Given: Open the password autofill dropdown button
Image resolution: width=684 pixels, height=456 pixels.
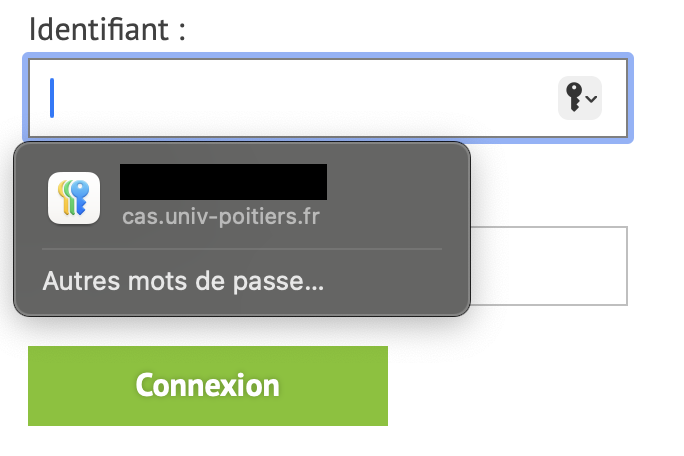Looking at the screenshot, I should tap(580, 98).
